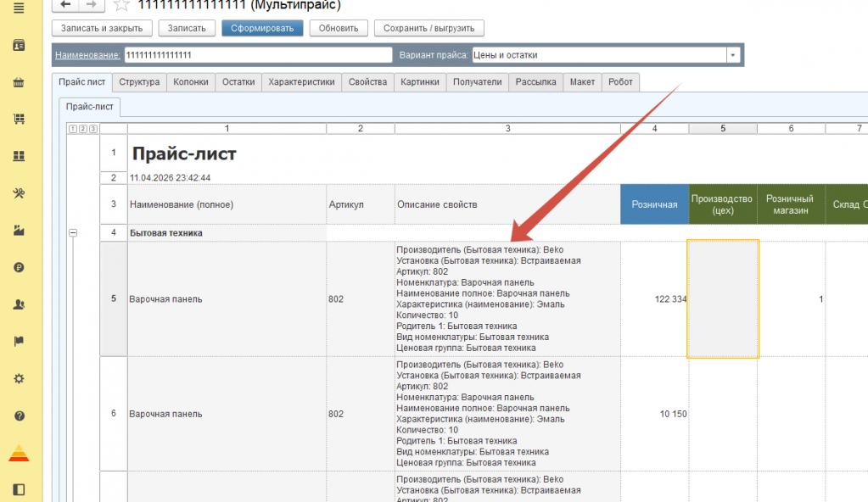Image resolution: width=868 pixels, height=502 pixels.
Task: Open the four-squares grid sidebar section
Action: (x=19, y=156)
